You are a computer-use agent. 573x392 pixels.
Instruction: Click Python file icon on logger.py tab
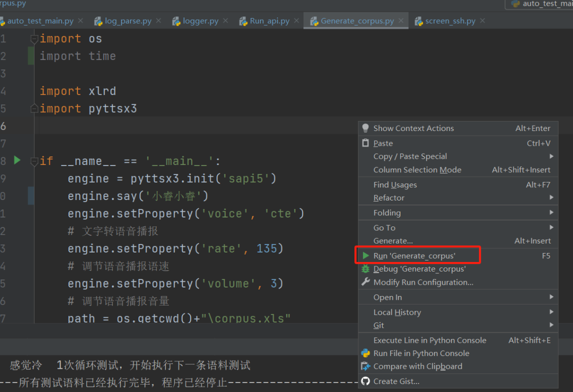click(177, 21)
